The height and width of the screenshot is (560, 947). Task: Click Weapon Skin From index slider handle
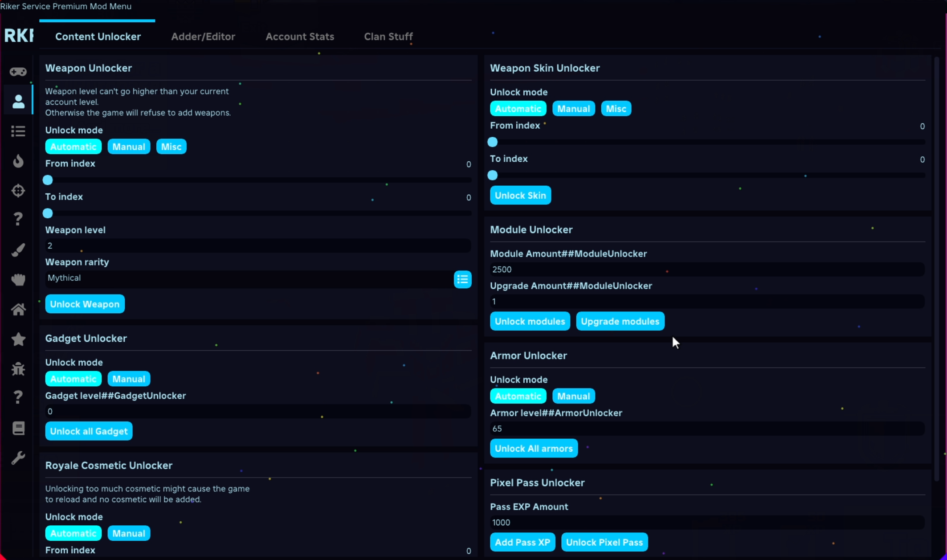[x=492, y=142]
